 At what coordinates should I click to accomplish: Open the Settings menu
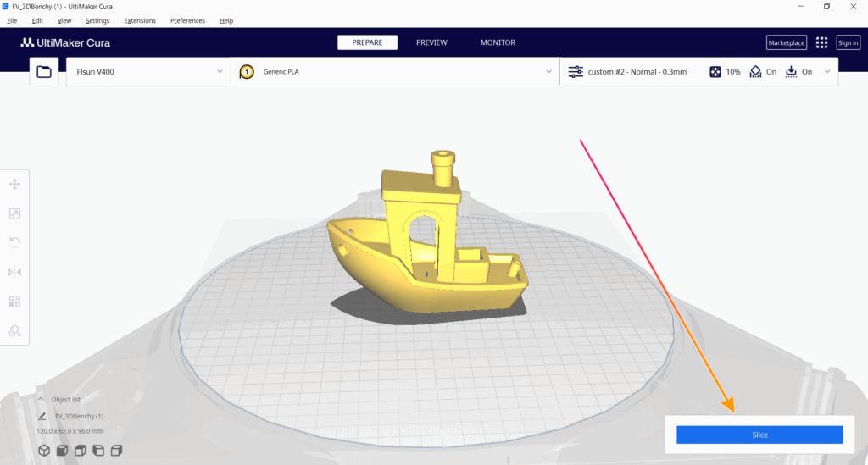(97, 21)
